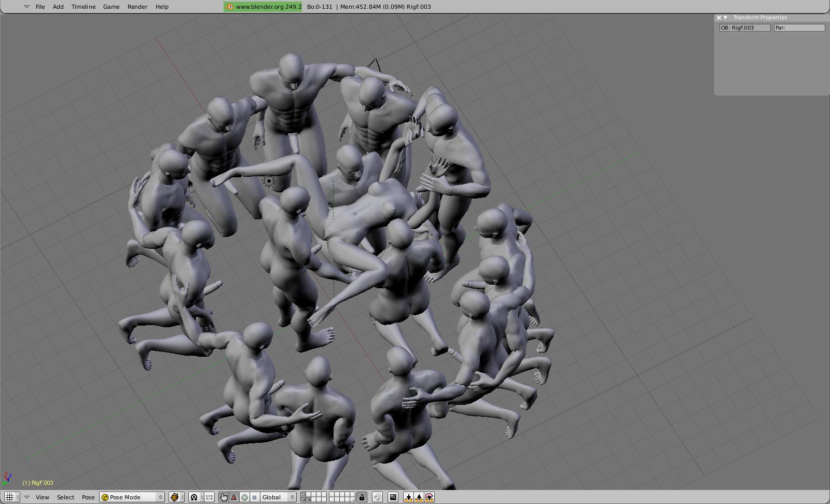Image resolution: width=830 pixels, height=504 pixels.
Task: Open the Game menu
Action: (x=111, y=7)
